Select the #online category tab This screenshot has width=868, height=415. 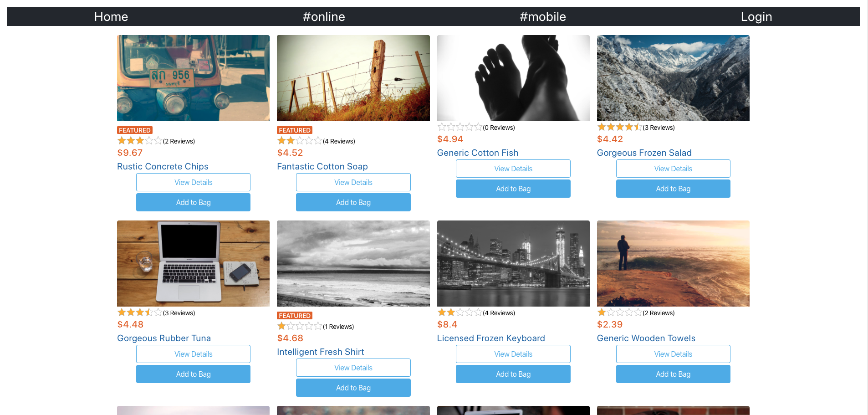pos(324,16)
